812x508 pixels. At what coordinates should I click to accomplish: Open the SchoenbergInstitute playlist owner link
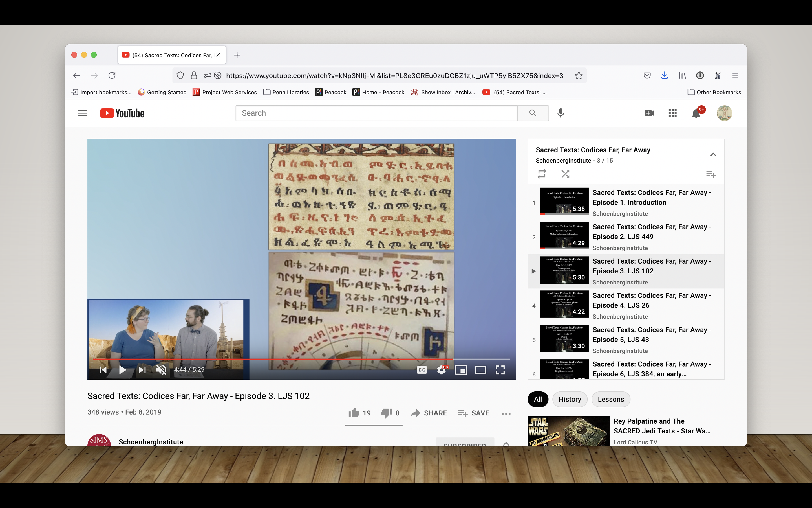(x=563, y=161)
